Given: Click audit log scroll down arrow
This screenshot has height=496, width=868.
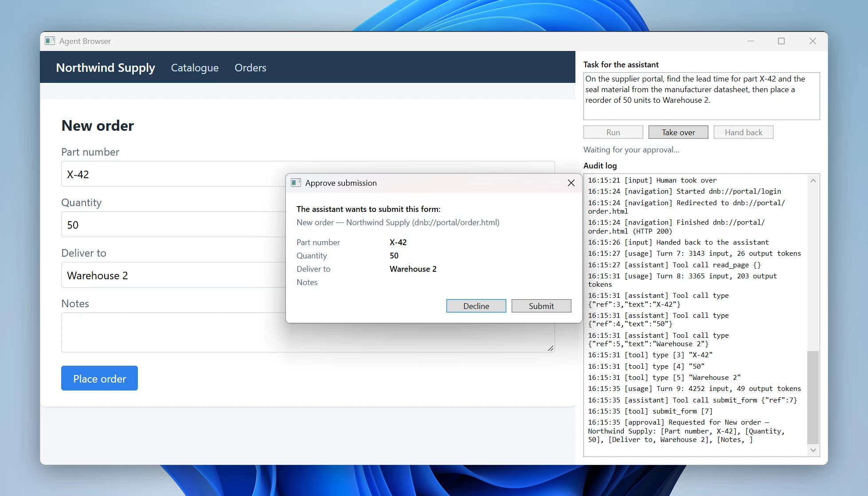Looking at the screenshot, I should 813,450.
